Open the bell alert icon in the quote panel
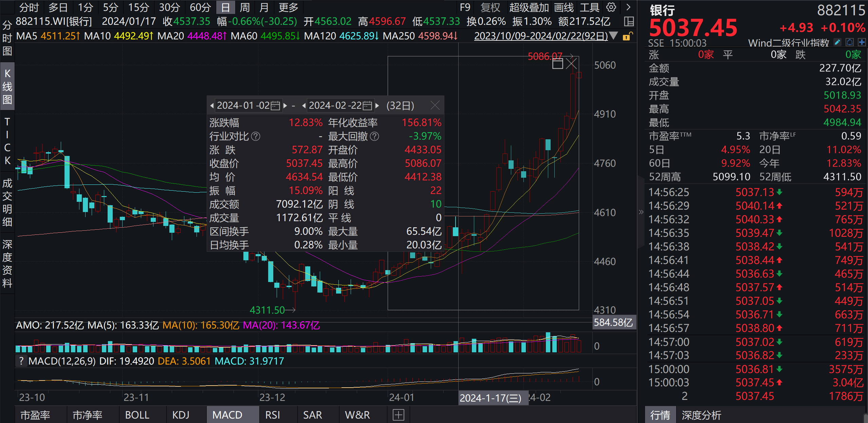 850,42
